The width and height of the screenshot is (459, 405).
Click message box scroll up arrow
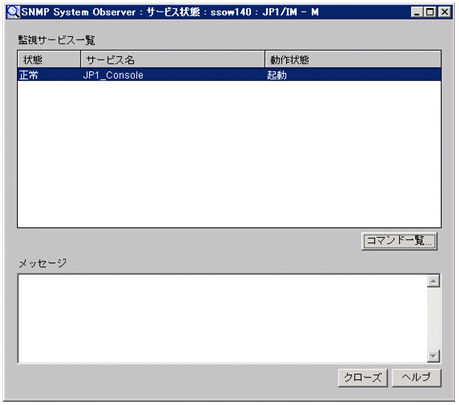(433, 281)
